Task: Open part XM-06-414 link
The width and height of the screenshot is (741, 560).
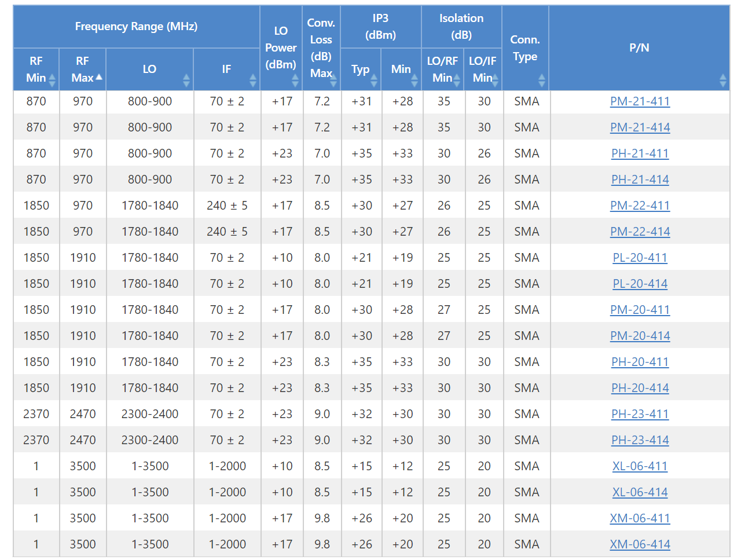Action: tap(640, 544)
